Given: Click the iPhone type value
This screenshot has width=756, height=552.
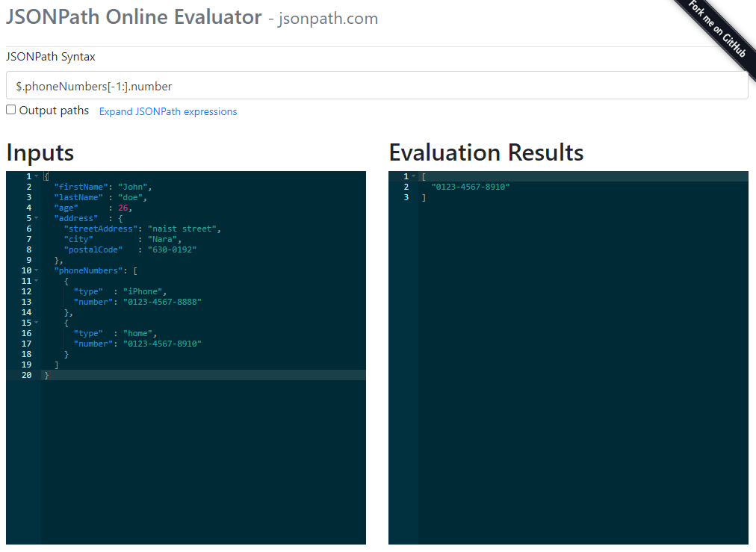Looking at the screenshot, I should click(x=143, y=291).
